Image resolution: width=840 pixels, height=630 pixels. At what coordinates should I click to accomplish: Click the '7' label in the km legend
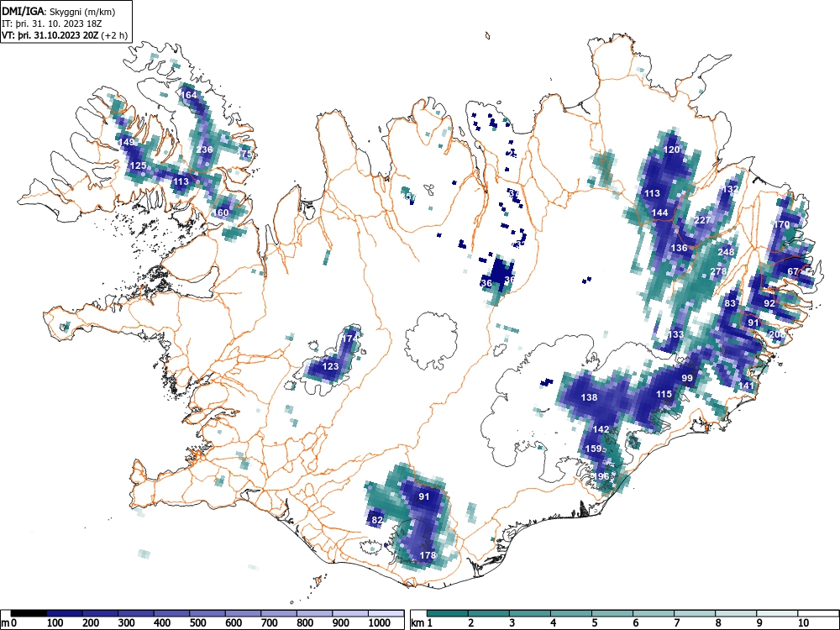tap(676, 623)
